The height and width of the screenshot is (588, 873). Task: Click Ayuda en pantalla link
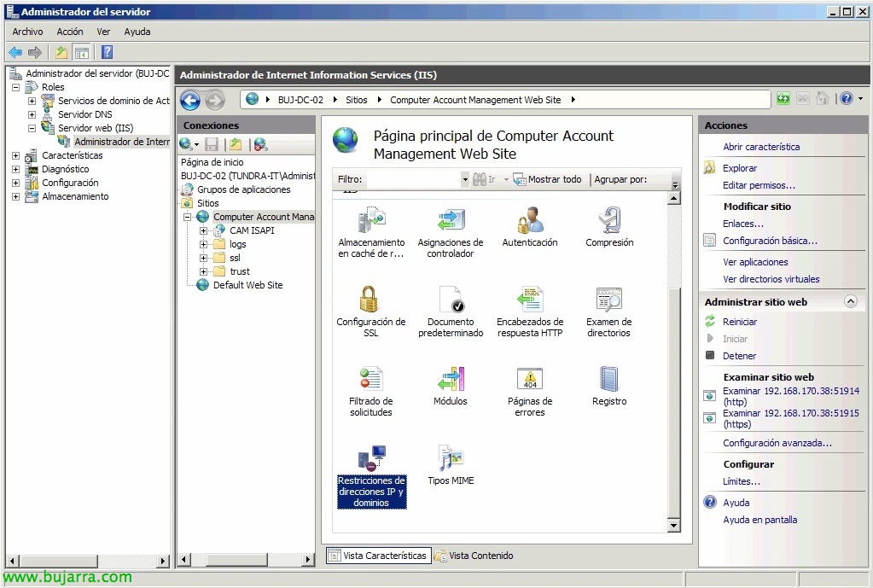pyautogui.click(x=760, y=520)
